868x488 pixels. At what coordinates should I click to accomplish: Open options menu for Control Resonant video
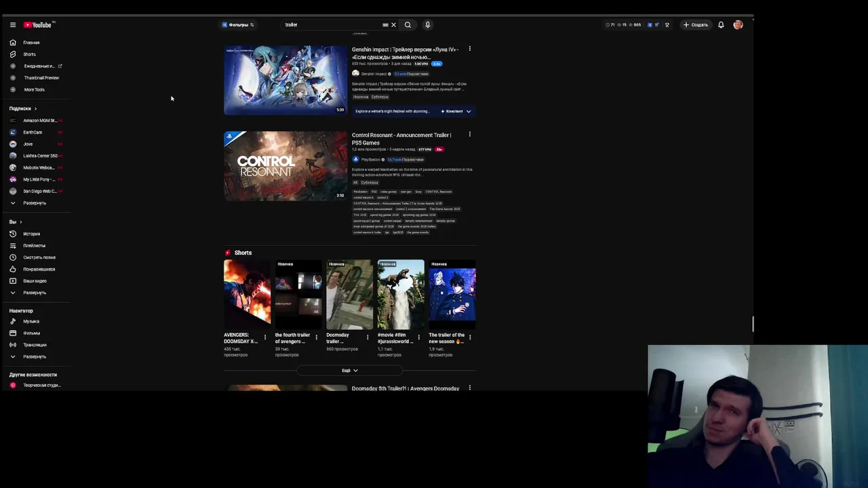click(x=469, y=134)
